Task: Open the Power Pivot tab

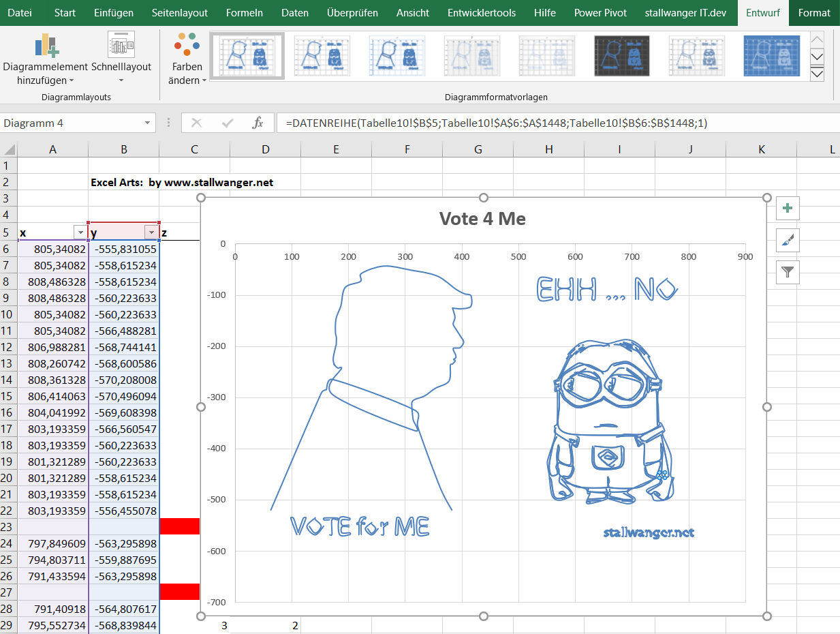Action: click(x=602, y=13)
